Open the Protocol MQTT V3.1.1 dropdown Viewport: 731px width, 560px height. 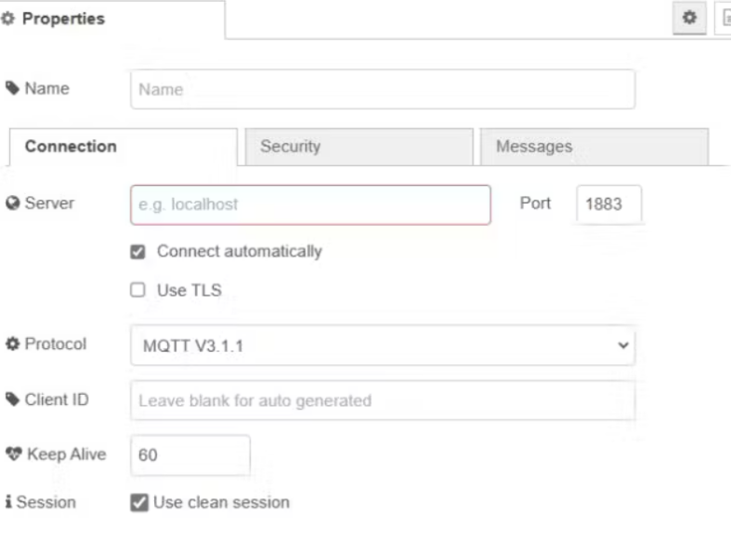point(383,345)
